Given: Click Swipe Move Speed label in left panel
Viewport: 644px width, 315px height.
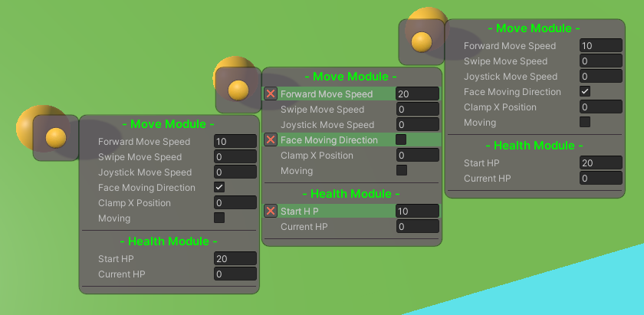Looking at the screenshot, I should coord(140,157).
